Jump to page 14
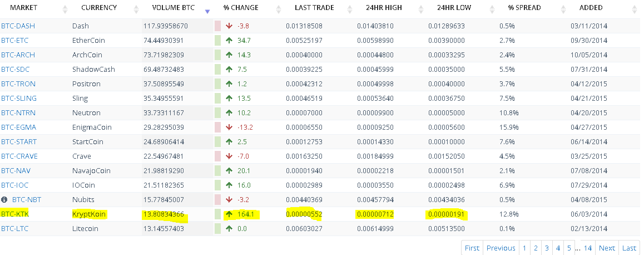Image resolution: width=644 pixels, height=255 pixels. tap(588, 248)
